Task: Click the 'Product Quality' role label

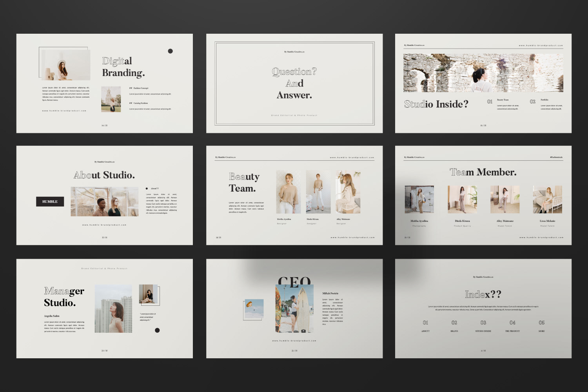Action: click(x=463, y=226)
